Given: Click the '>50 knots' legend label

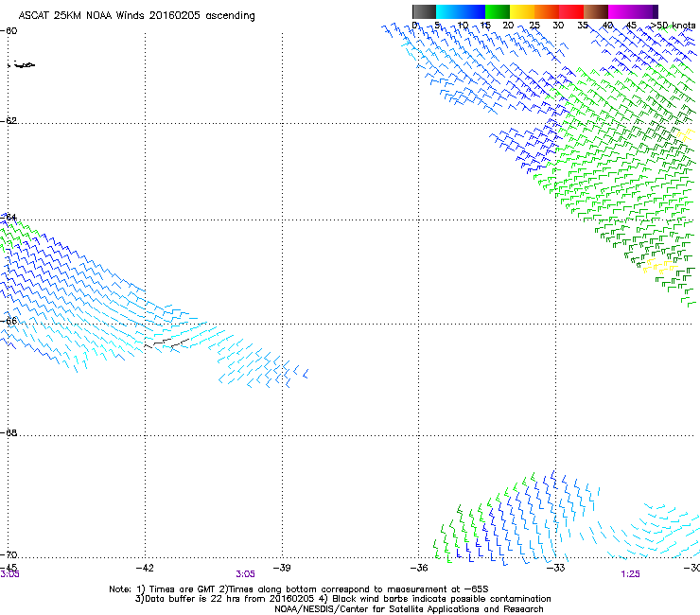Looking at the screenshot, I should coord(673,26).
